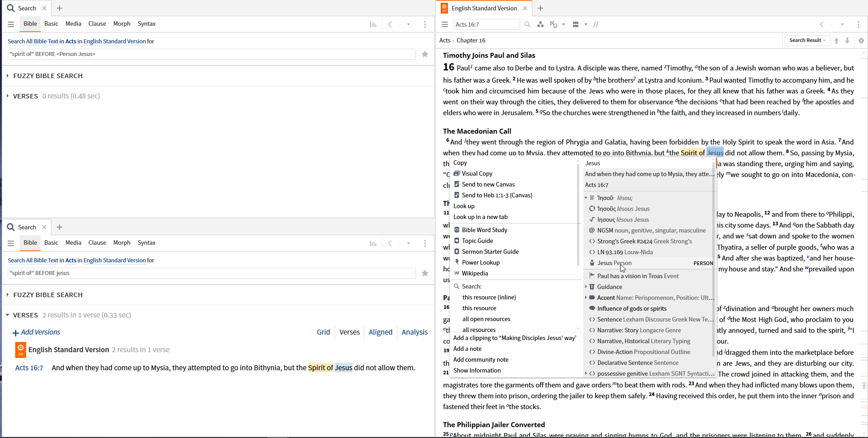The height and width of the screenshot is (438, 868).
Task: Click the All Bible Text link in upper Search panel
Action: click(x=42, y=42)
